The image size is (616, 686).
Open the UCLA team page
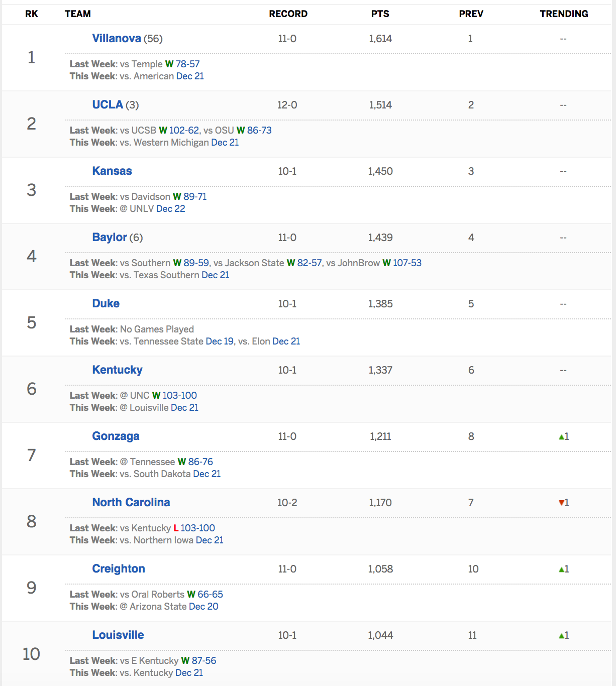point(108,105)
